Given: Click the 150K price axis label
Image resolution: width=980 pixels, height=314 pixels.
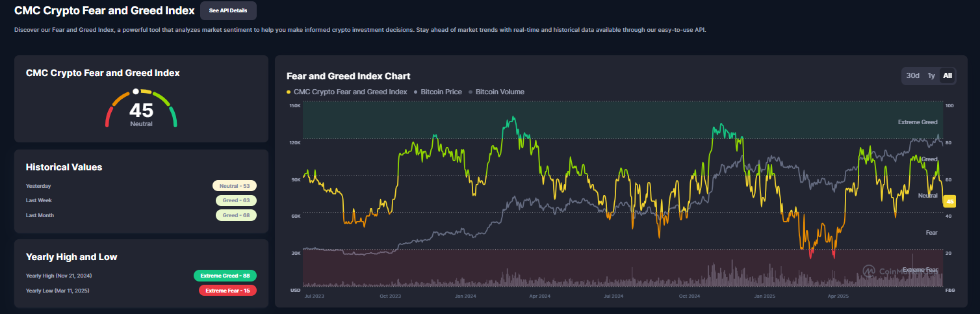Looking at the screenshot, I should (x=294, y=106).
